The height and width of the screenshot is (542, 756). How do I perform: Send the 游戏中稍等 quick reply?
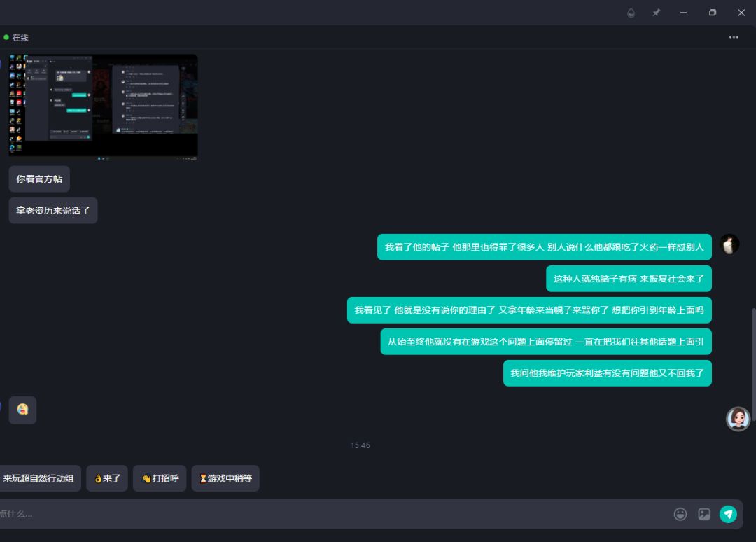(x=225, y=478)
